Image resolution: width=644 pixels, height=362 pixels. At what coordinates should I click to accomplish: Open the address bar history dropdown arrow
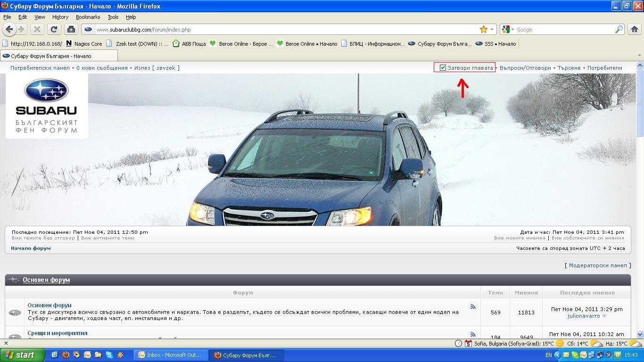tap(492, 29)
